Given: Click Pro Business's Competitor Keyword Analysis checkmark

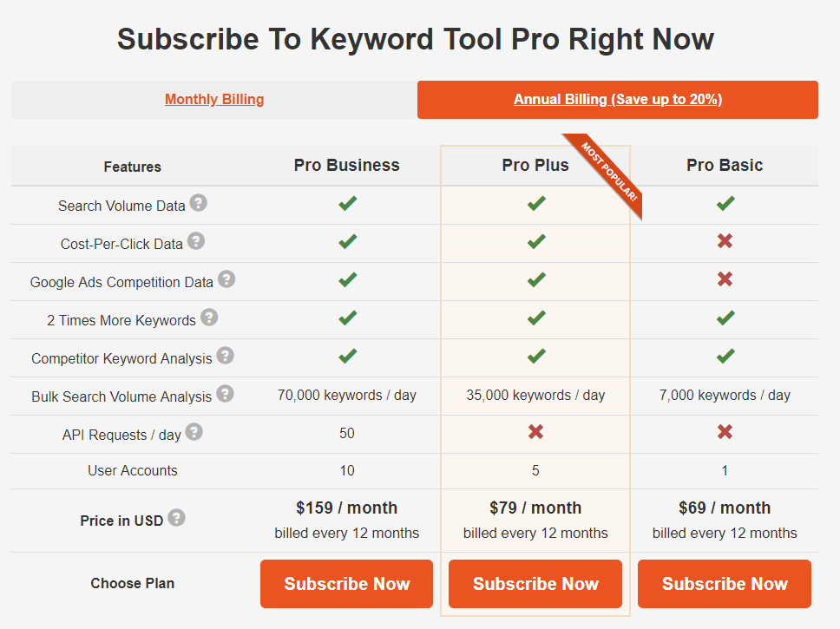Looking at the screenshot, I should [x=346, y=357].
